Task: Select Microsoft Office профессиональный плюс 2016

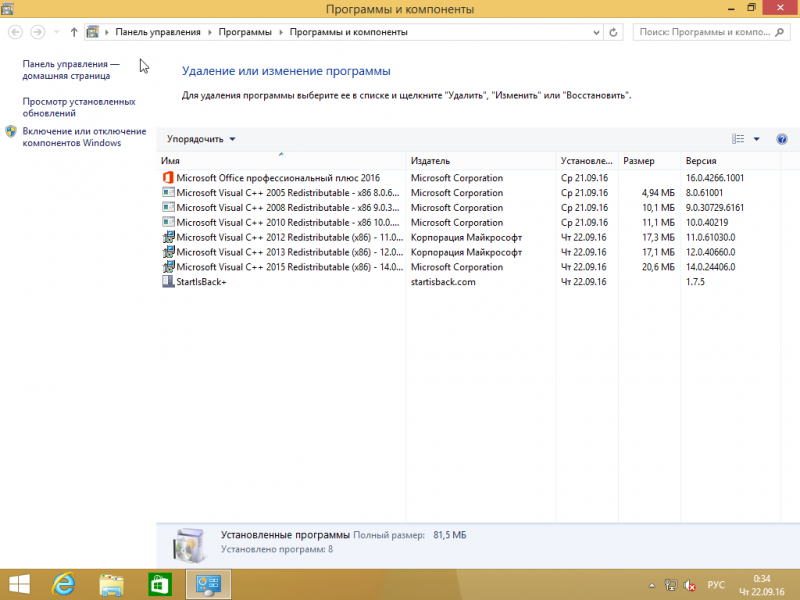Action: (278, 178)
